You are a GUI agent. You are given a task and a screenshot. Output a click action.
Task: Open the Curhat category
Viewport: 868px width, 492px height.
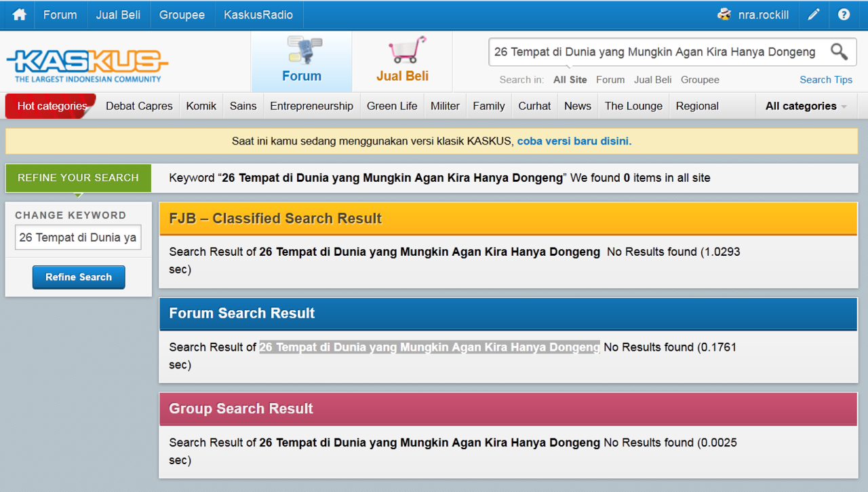coord(534,106)
